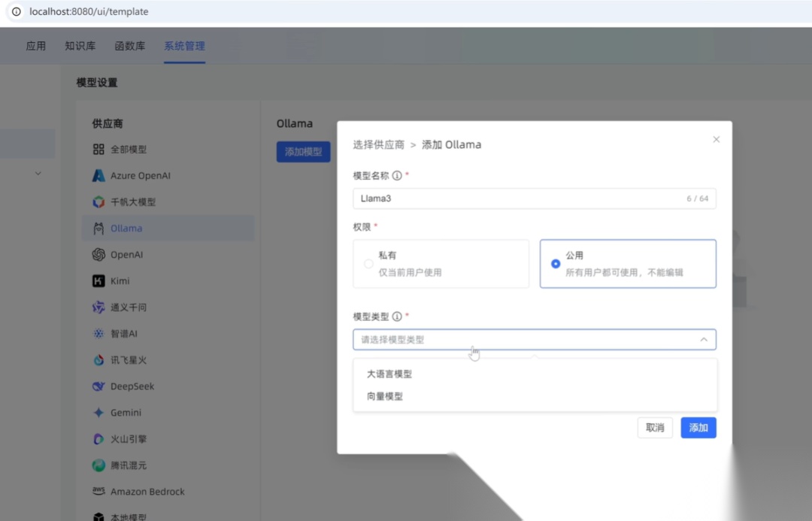Screen dimensions: 812x521
Task: Open the 函数库 tab
Action: click(x=129, y=46)
